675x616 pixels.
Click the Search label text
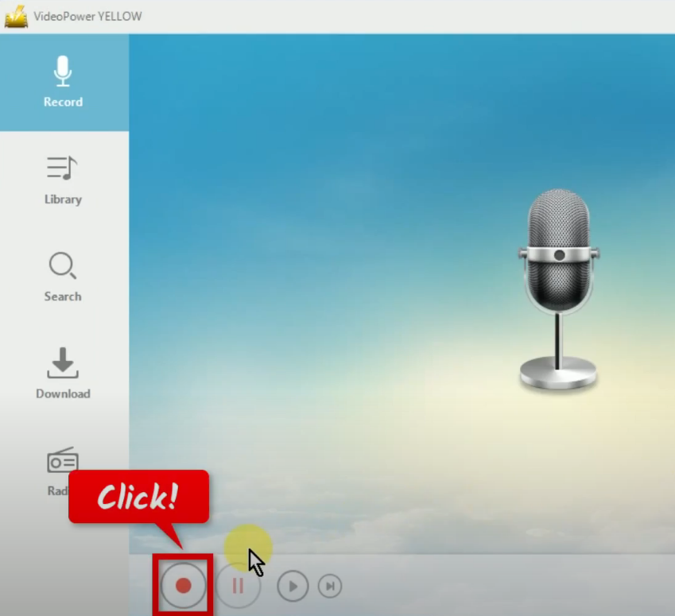pyautogui.click(x=63, y=296)
